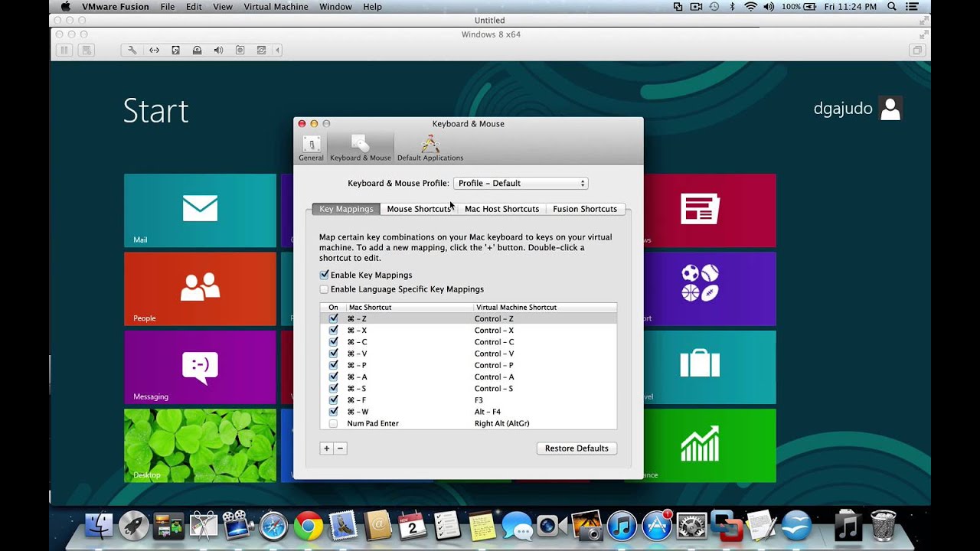Click the Restore Defaults button
This screenshot has height=551, width=980.
(577, 448)
